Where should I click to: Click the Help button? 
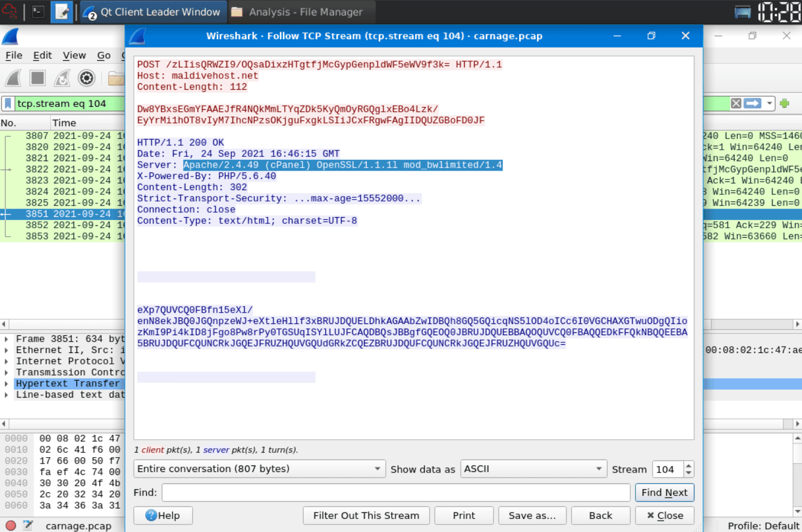(x=163, y=515)
